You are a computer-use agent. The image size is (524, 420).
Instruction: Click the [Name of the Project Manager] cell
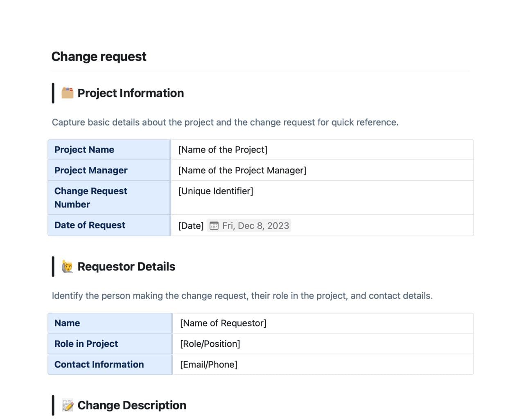point(242,170)
